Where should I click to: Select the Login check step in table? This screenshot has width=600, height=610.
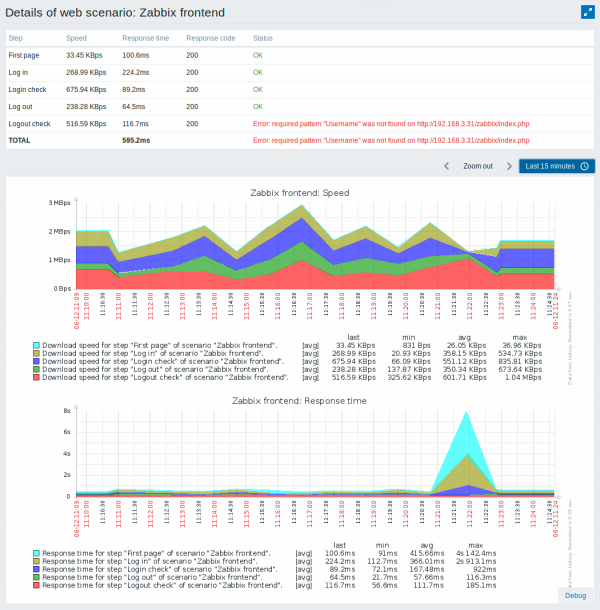click(x=28, y=89)
